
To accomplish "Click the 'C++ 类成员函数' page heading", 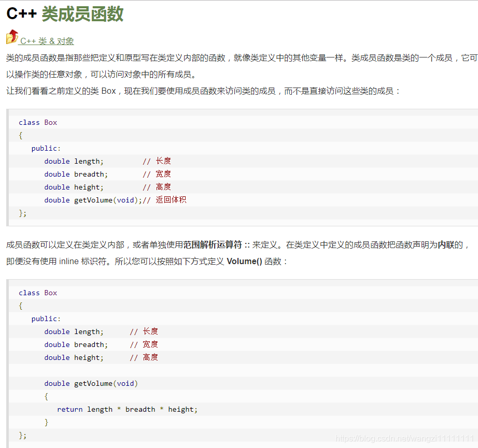I will 65,14.
